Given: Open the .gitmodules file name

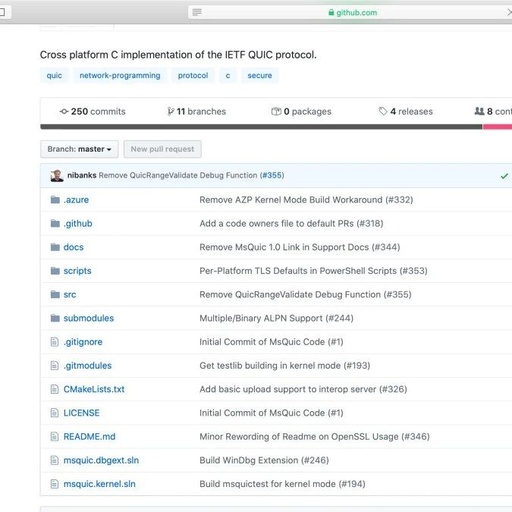Looking at the screenshot, I should point(88,365).
